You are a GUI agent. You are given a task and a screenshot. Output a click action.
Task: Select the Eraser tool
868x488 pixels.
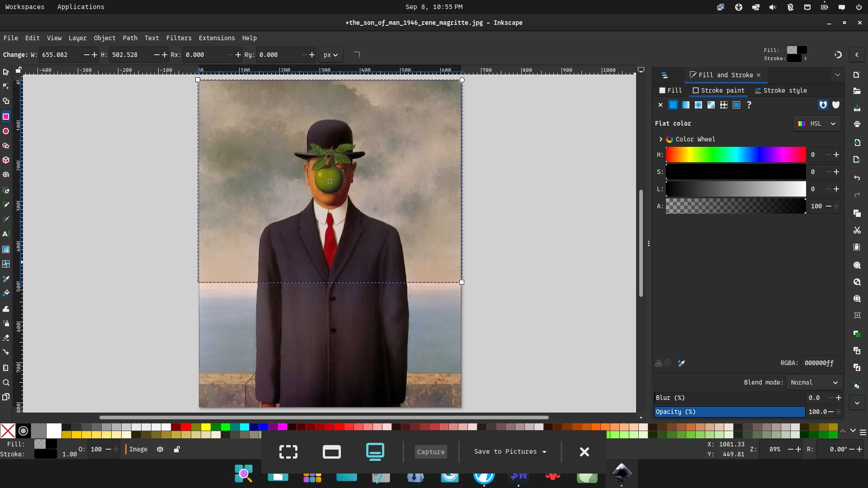click(x=6, y=338)
